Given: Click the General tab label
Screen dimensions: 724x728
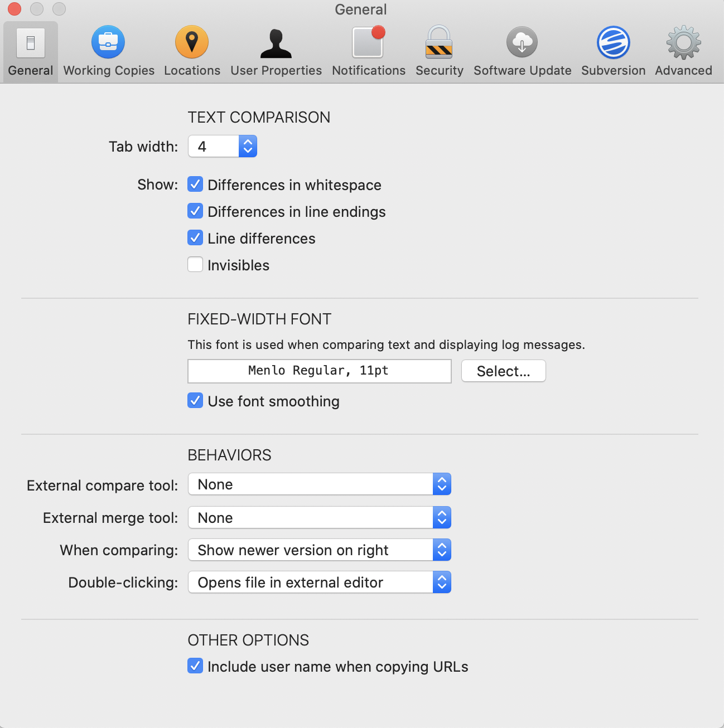Looking at the screenshot, I should pyautogui.click(x=31, y=71).
